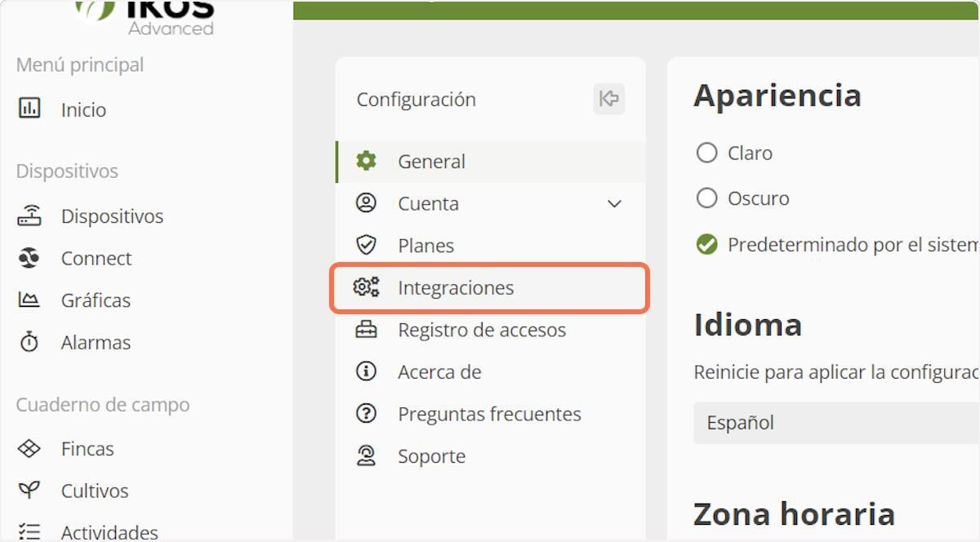Click the Alarmas stopwatch icon
This screenshot has height=542, width=980.
pyautogui.click(x=29, y=342)
